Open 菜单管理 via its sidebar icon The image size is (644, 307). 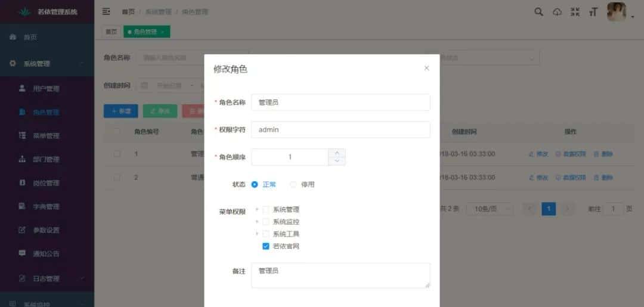click(x=22, y=135)
